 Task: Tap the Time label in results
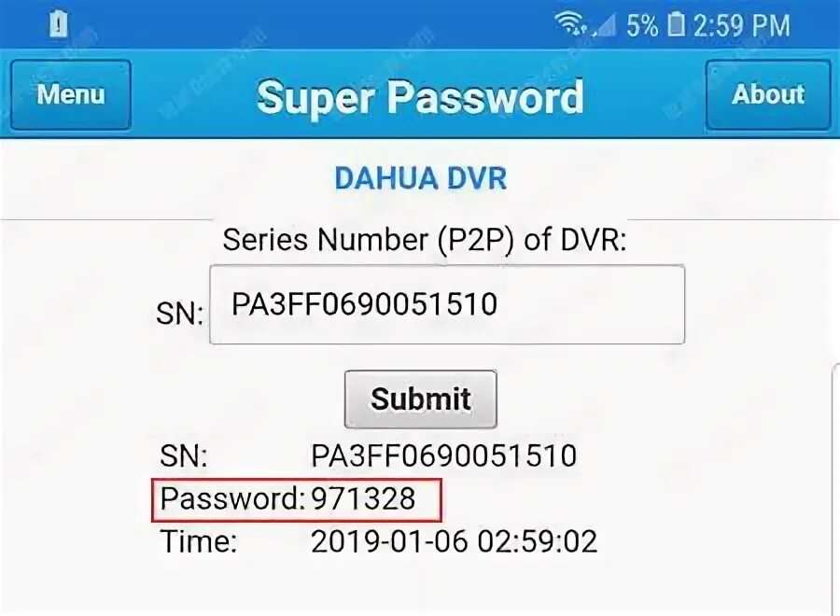(x=199, y=541)
